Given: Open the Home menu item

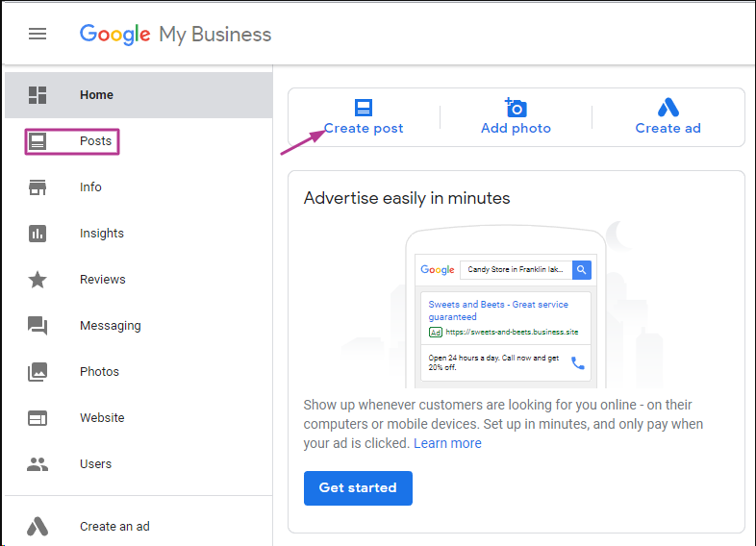Looking at the screenshot, I should pos(139,95).
